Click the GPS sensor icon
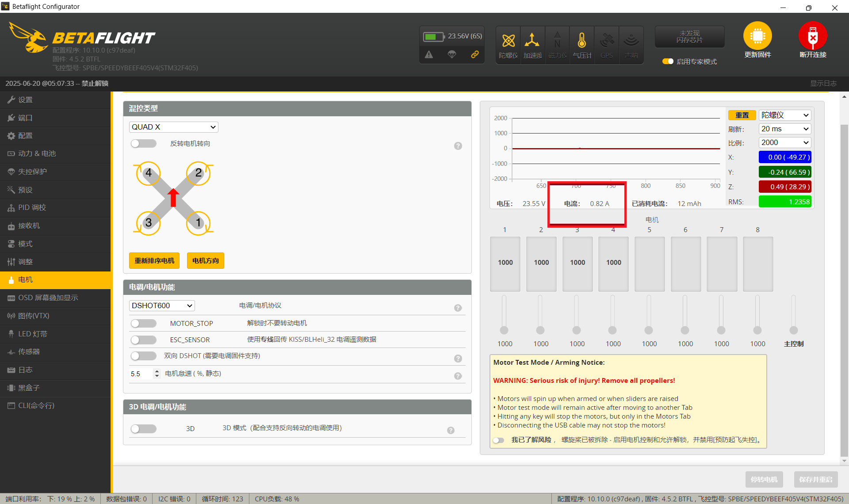The width and height of the screenshot is (849, 504). coord(607,45)
